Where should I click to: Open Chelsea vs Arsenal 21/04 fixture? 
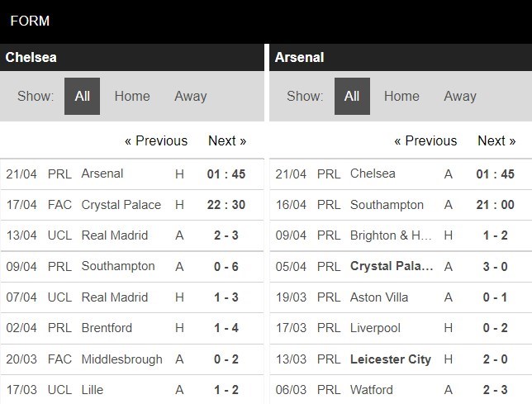point(132,174)
